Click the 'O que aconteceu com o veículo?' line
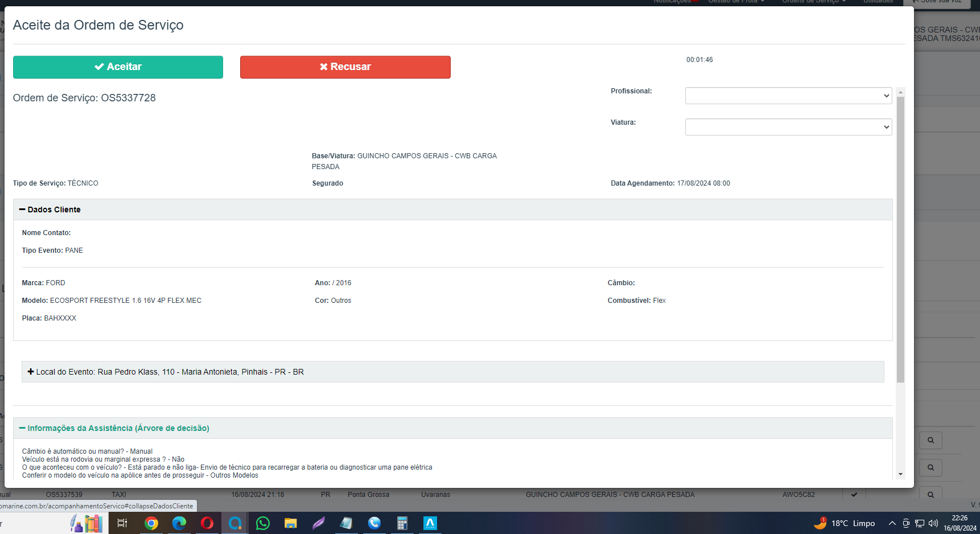This screenshot has width=980, height=534. pyautogui.click(x=227, y=467)
